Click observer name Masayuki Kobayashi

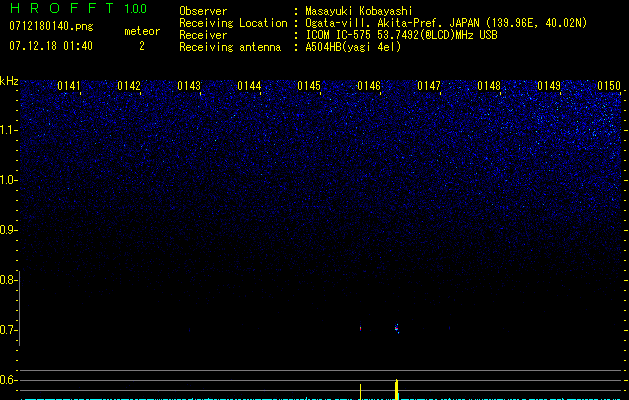[x=359, y=11]
